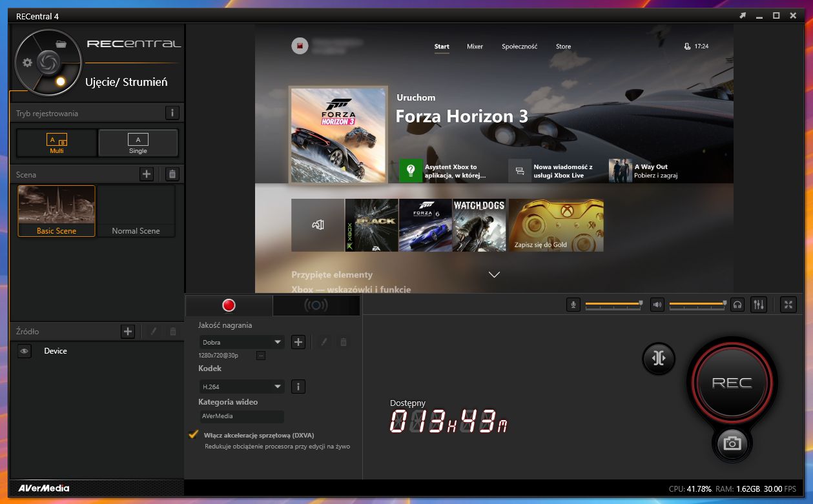Click the CPU usage status readout

pos(690,489)
